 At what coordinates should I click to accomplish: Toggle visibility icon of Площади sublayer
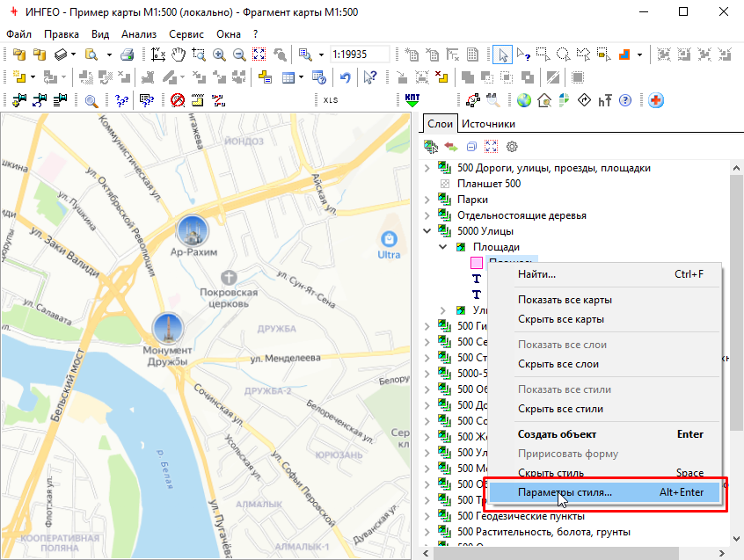tap(460, 247)
